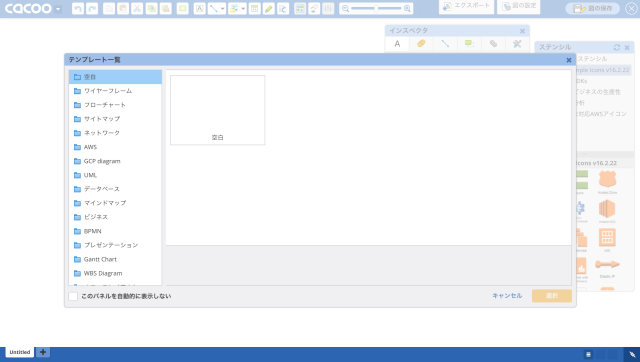Check このパネルを自動的に表示しない checkbox

click(73, 296)
